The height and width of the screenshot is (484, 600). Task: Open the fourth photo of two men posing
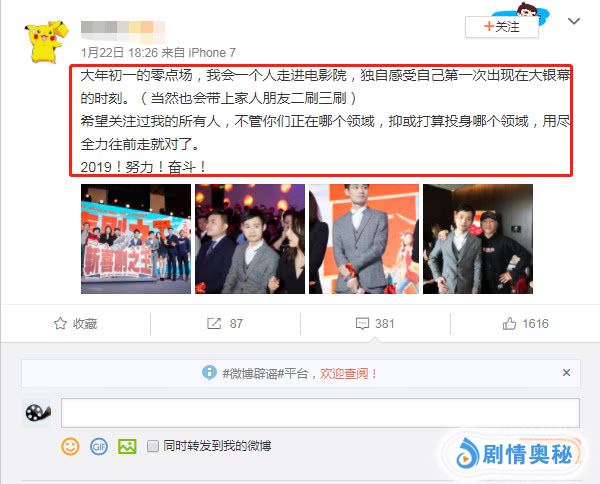478,239
